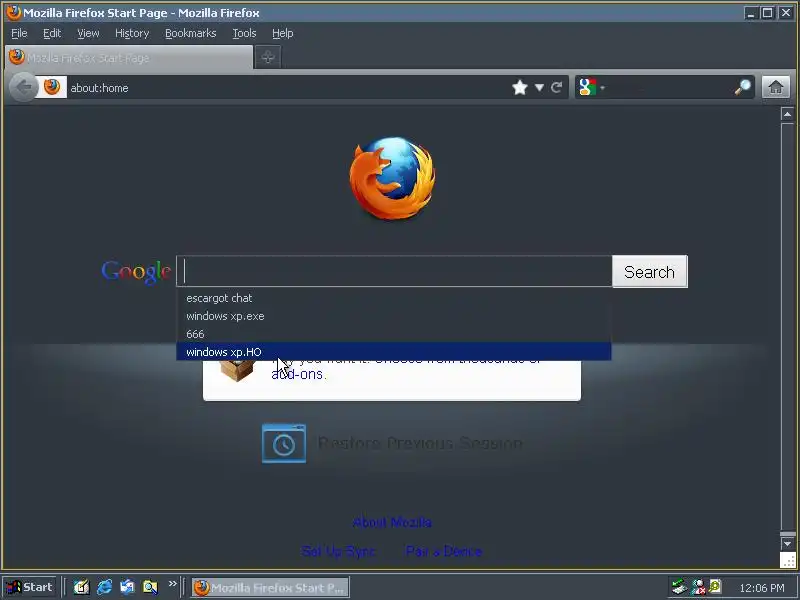Expand the address bar history dropdown arrow
This screenshot has height=600, width=800.
[539, 88]
